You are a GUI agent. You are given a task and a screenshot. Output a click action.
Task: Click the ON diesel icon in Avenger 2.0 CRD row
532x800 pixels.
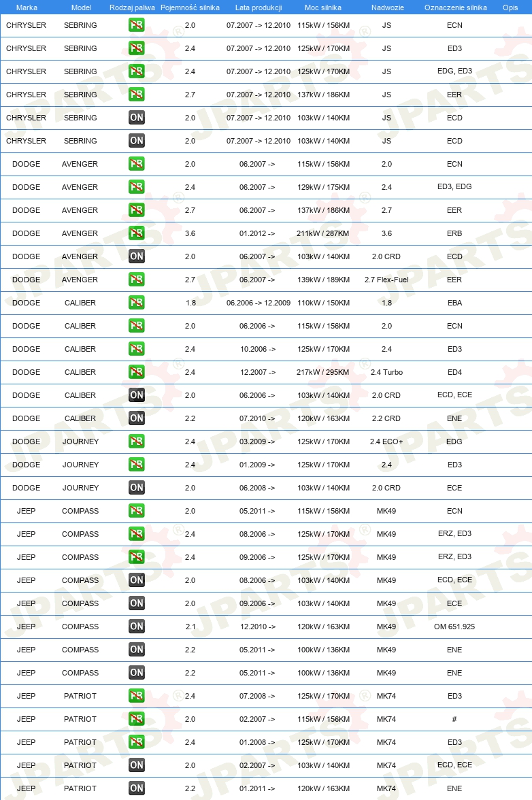[x=136, y=256]
